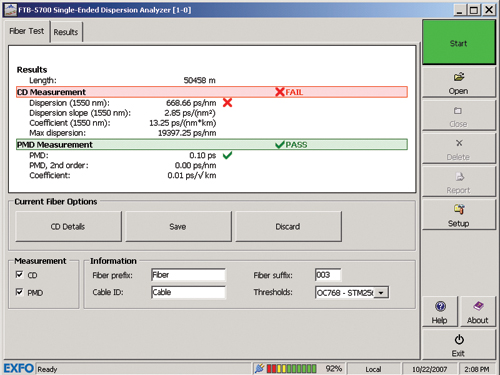Toggle the CD measurement checkbox
Image resolution: width=500 pixels, height=375 pixels.
(19, 275)
